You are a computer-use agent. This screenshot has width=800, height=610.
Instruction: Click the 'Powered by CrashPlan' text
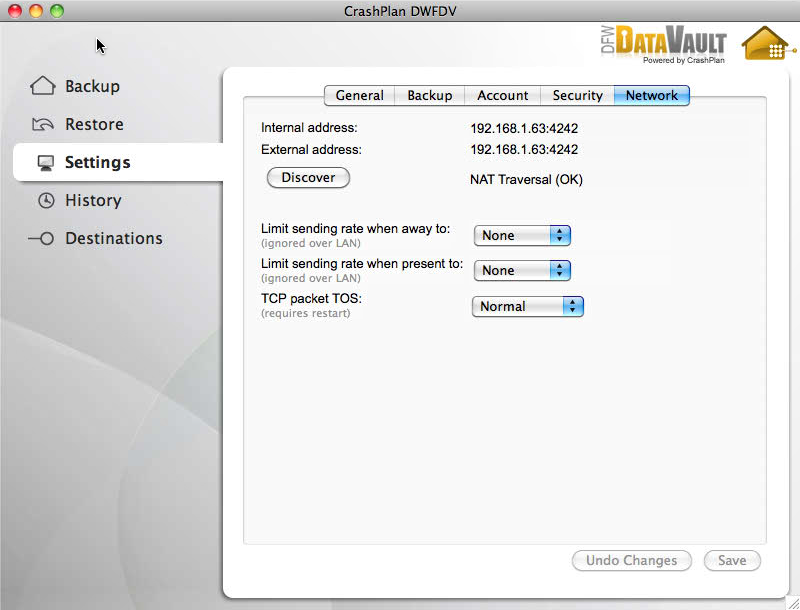[x=684, y=60]
